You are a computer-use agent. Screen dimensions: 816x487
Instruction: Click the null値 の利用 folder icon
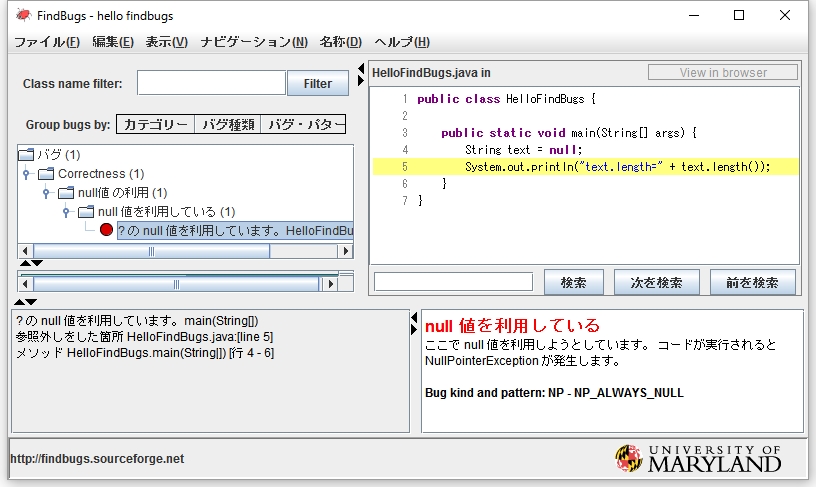(66, 192)
